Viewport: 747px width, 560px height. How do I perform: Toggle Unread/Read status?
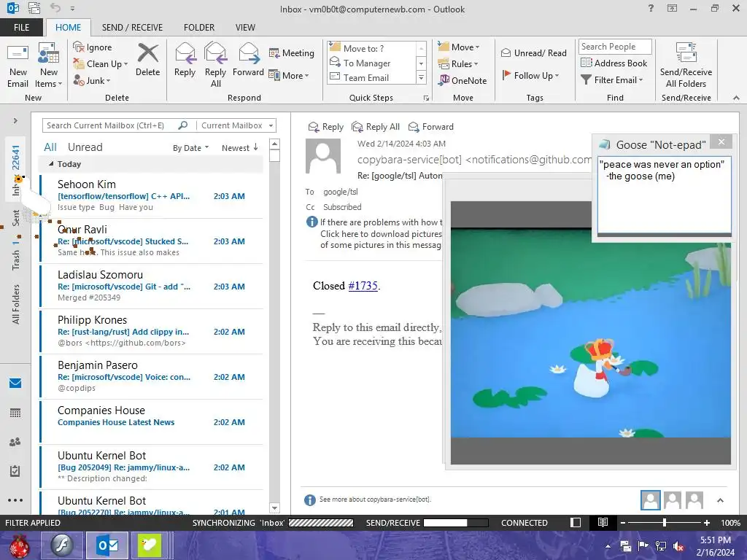point(533,52)
